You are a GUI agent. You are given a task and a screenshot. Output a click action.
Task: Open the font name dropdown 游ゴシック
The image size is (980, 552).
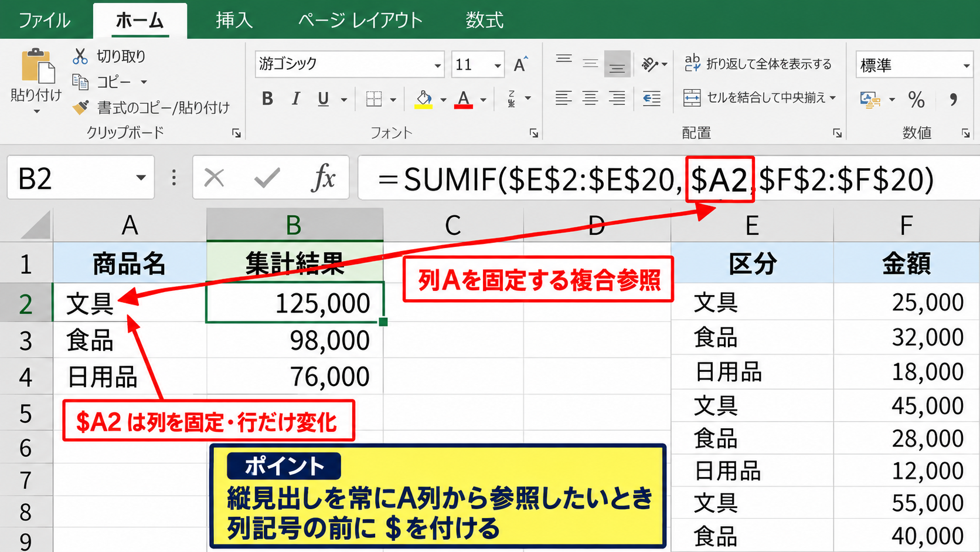pyautogui.click(x=437, y=65)
